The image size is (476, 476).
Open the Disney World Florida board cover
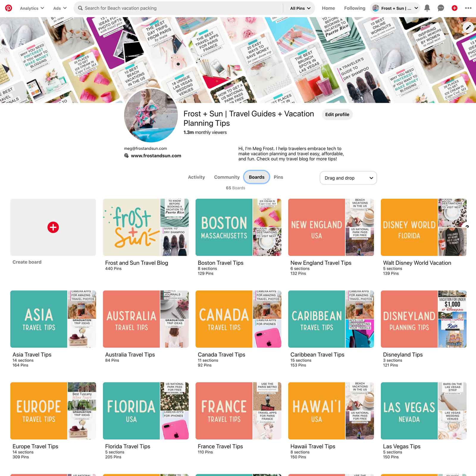pyautogui.click(x=409, y=227)
